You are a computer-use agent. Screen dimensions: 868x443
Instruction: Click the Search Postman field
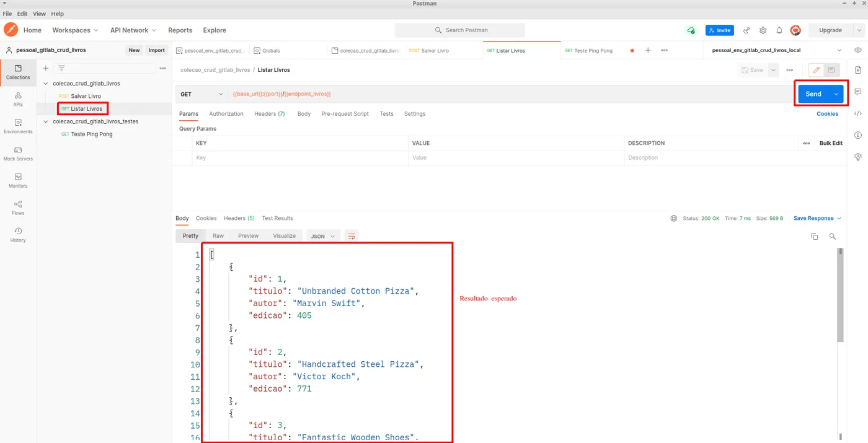(x=459, y=30)
